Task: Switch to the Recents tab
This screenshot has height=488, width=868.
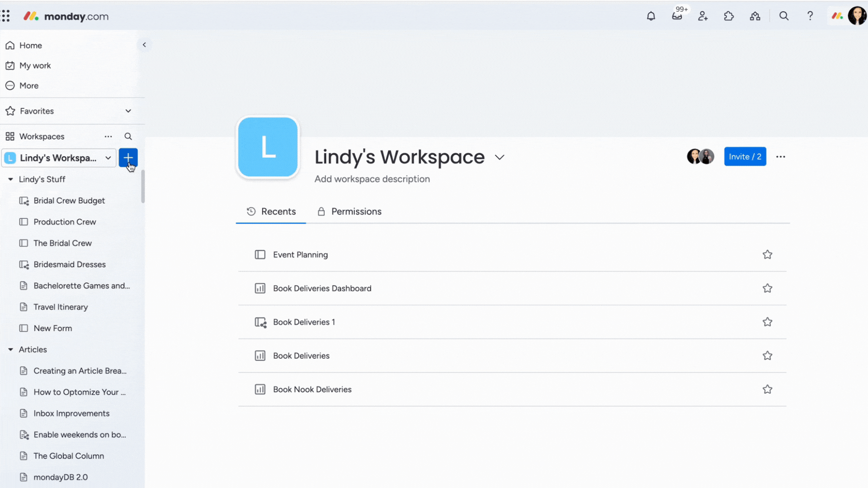Action: [271, 211]
